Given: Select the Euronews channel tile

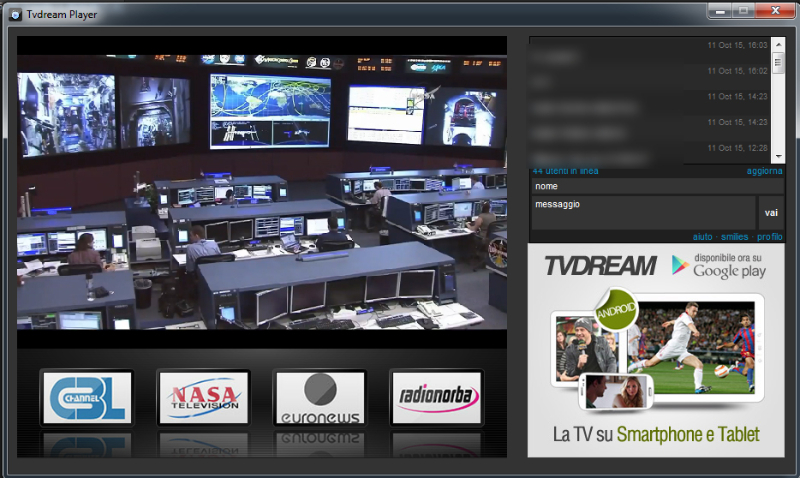Looking at the screenshot, I should [x=320, y=398].
